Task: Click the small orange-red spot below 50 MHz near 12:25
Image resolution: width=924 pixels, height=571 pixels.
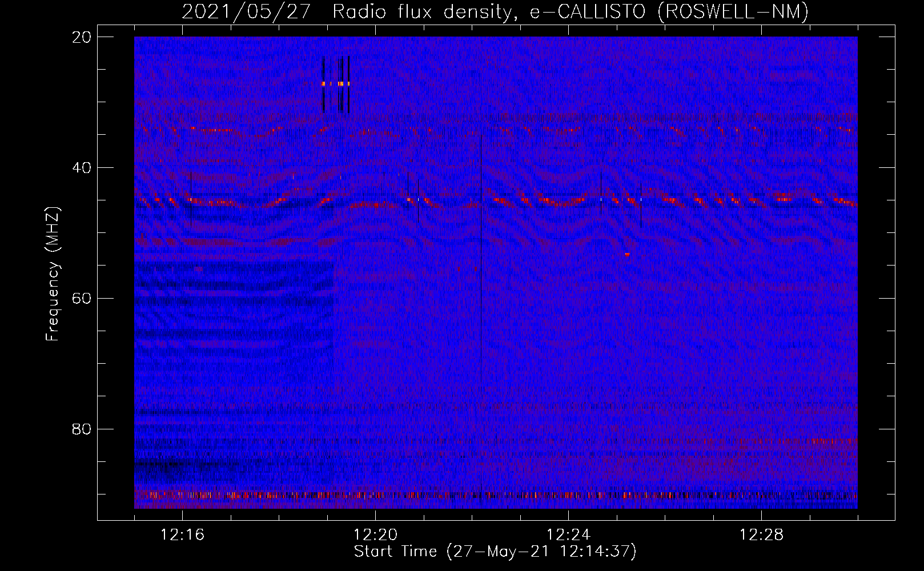Action: point(627,255)
